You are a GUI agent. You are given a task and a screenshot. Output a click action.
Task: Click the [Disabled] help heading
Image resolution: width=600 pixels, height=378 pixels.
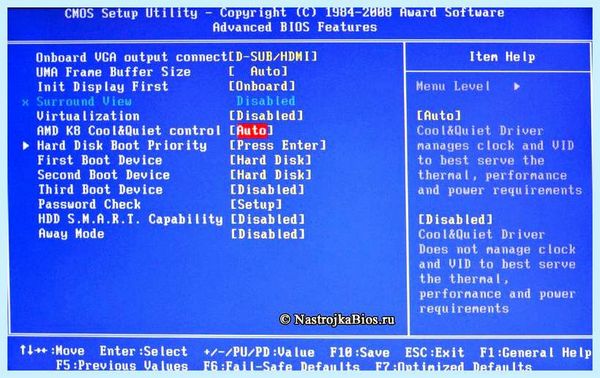pos(456,220)
